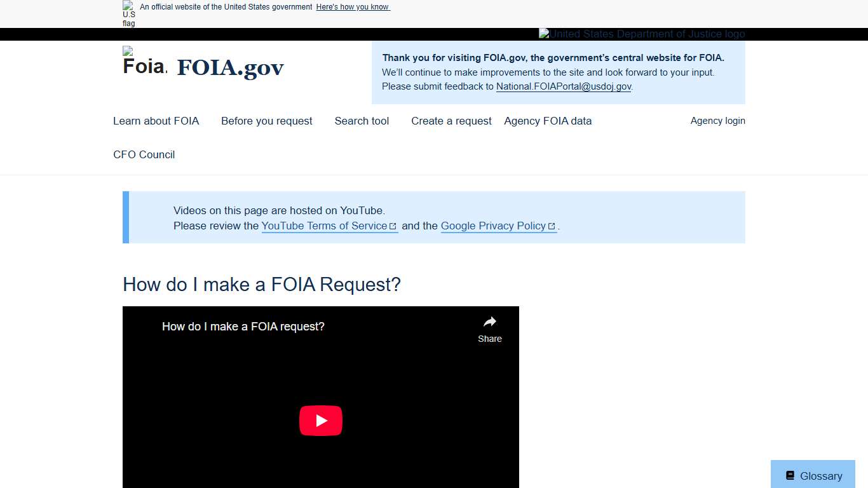Click the Share icon on the video

[489, 322]
